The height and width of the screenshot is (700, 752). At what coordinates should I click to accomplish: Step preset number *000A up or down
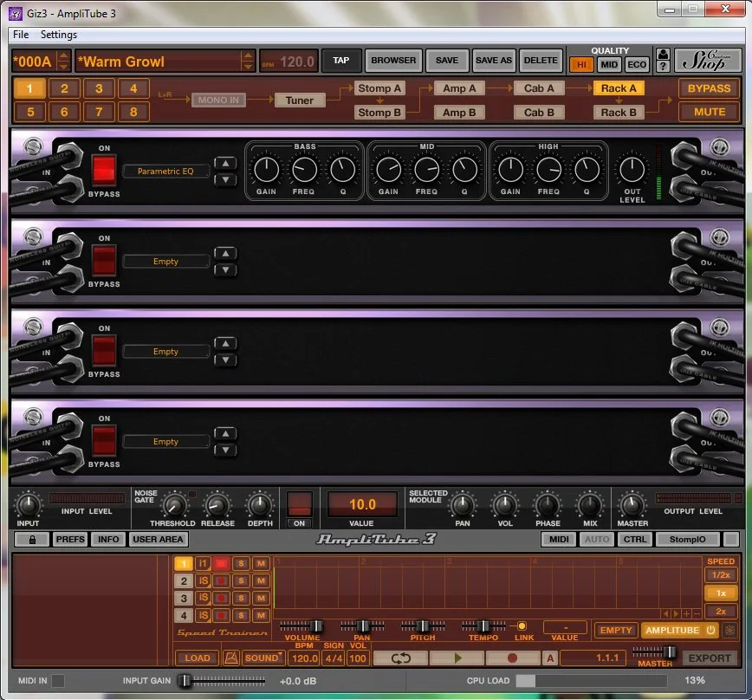tap(63, 61)
